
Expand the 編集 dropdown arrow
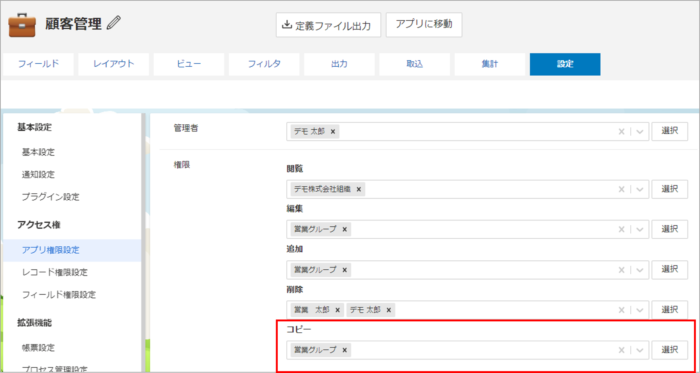pos(639,229)
